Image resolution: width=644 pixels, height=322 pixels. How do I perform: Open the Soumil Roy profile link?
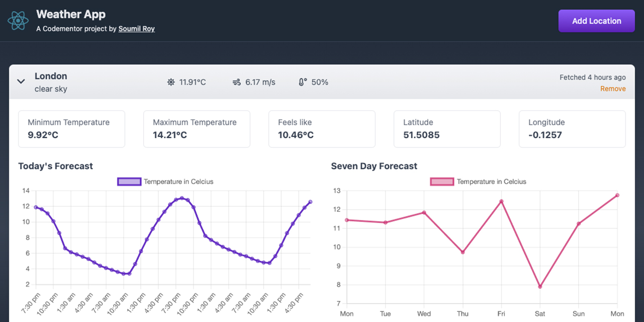pos(136,29)
